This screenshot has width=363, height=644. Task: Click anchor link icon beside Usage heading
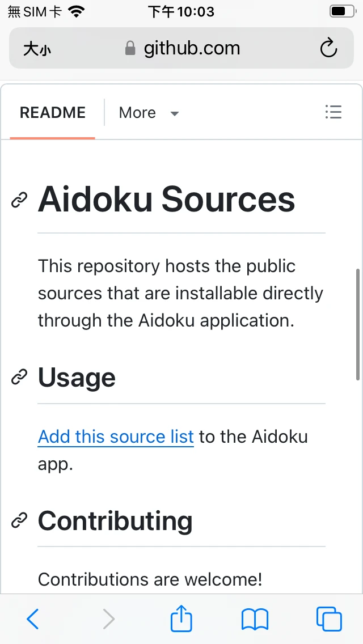click(19, 377)
